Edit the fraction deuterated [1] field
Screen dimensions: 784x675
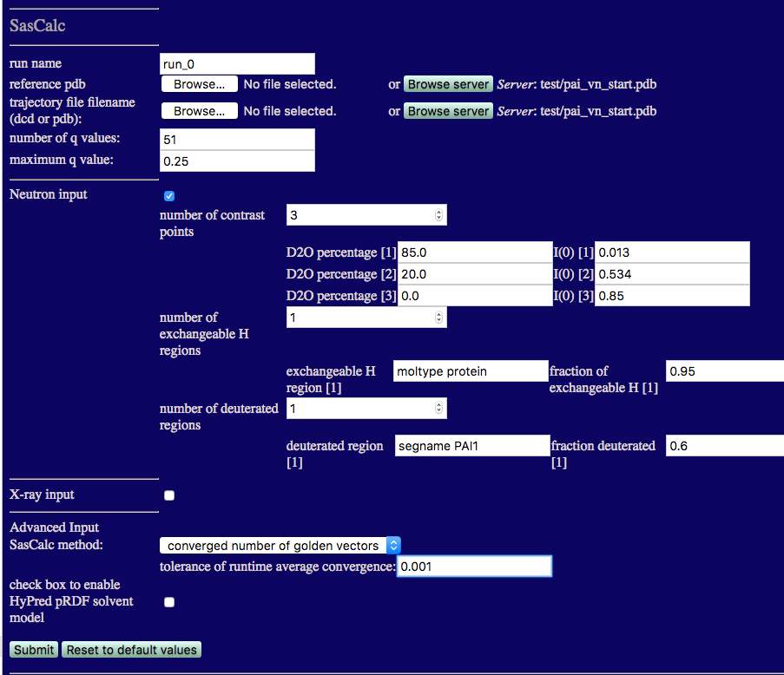point(725,446)
